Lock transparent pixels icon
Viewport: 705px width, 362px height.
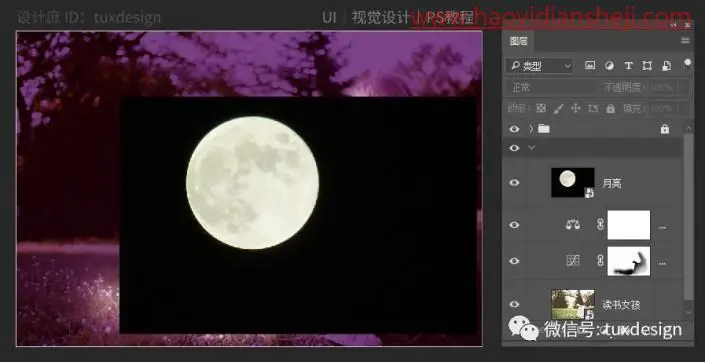point(541,108)
